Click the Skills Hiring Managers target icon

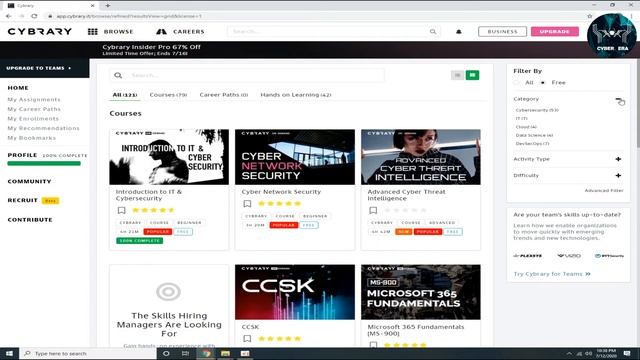(169, 292)
